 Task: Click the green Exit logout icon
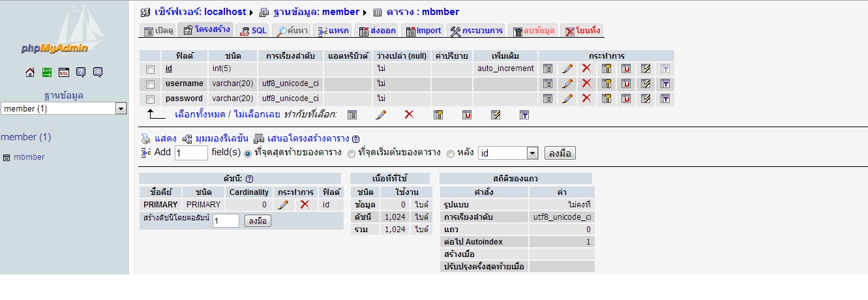pyautogui.click(x=47, y=72)
